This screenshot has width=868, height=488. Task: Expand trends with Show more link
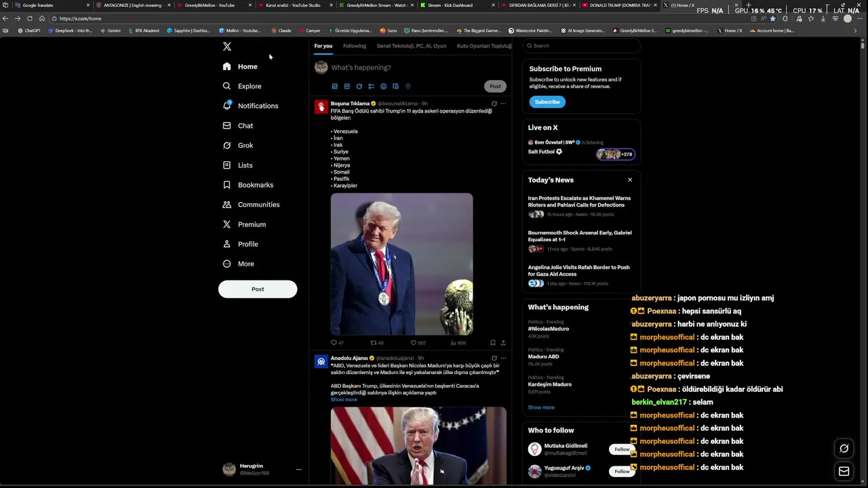541,407
